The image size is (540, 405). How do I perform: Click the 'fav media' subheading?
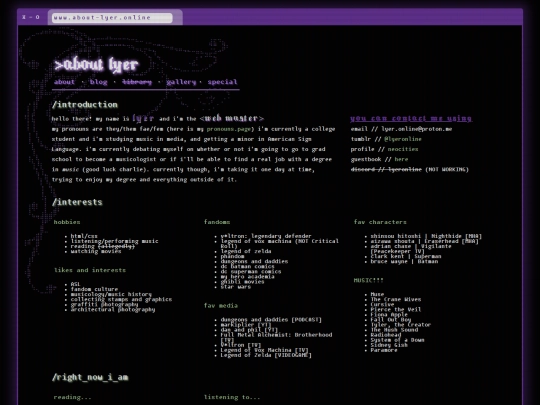221,305
